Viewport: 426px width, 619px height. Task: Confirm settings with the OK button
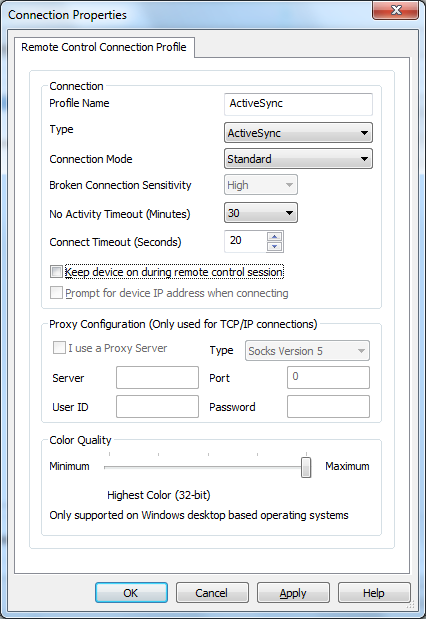pos(131,593)
